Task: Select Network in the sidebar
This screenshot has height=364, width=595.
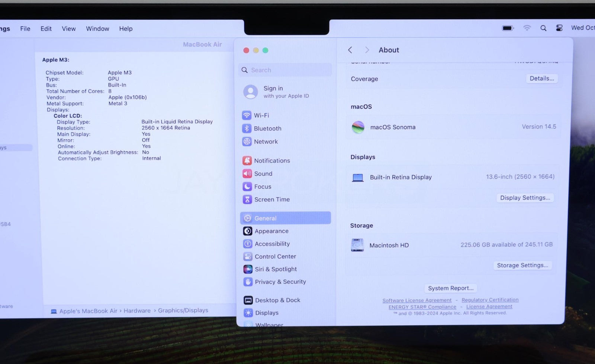Action: pos(266,142)
